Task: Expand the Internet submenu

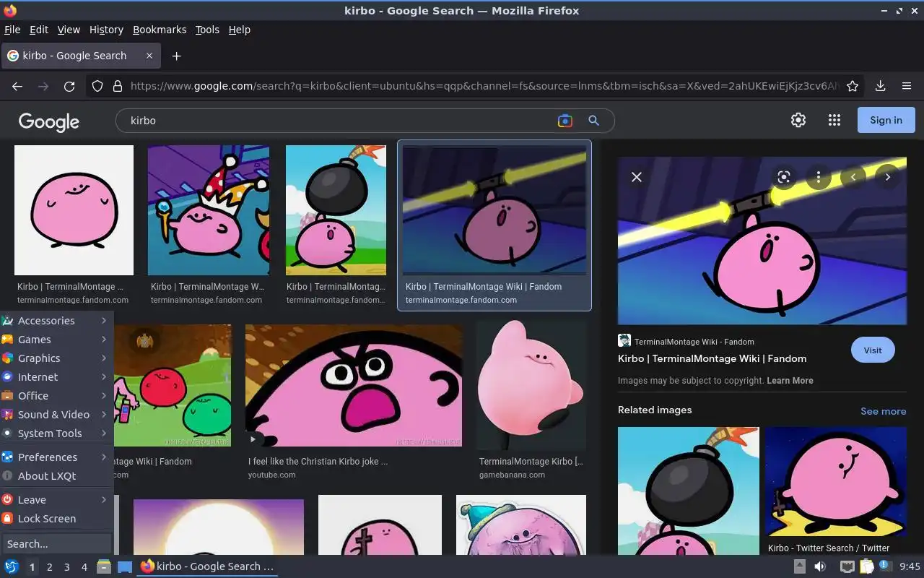Action: pos(56,377)
